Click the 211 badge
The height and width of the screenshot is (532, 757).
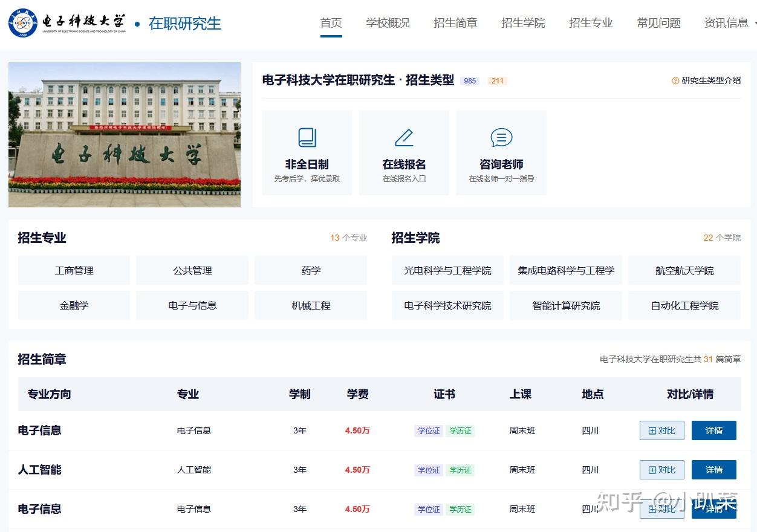click(498, 80)
